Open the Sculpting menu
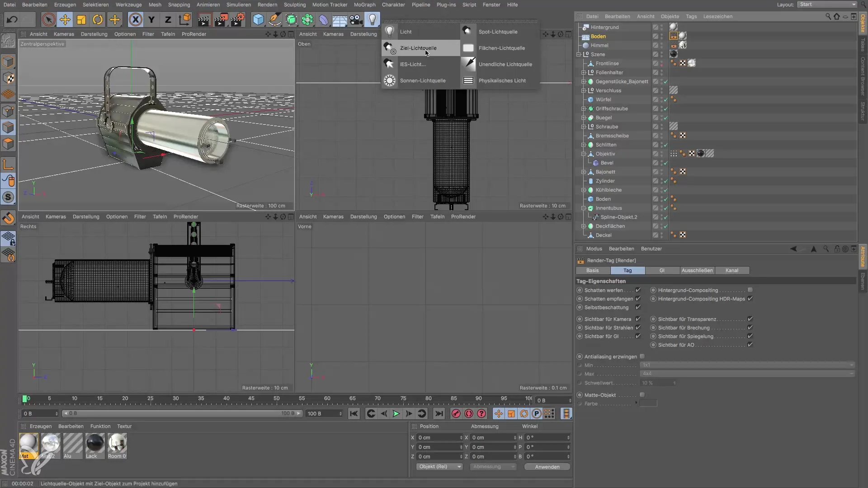 (x=294, y=5)
